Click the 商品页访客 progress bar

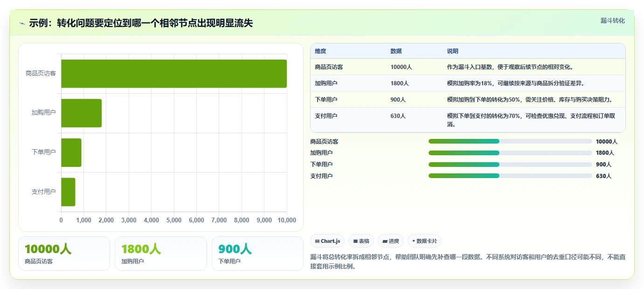tap(510, 141)
